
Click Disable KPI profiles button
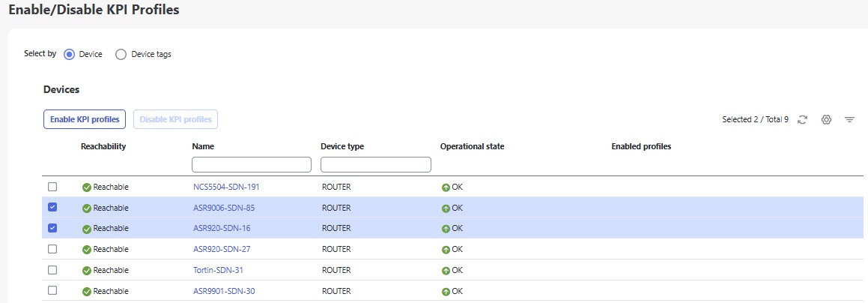[x=175, y=119]
